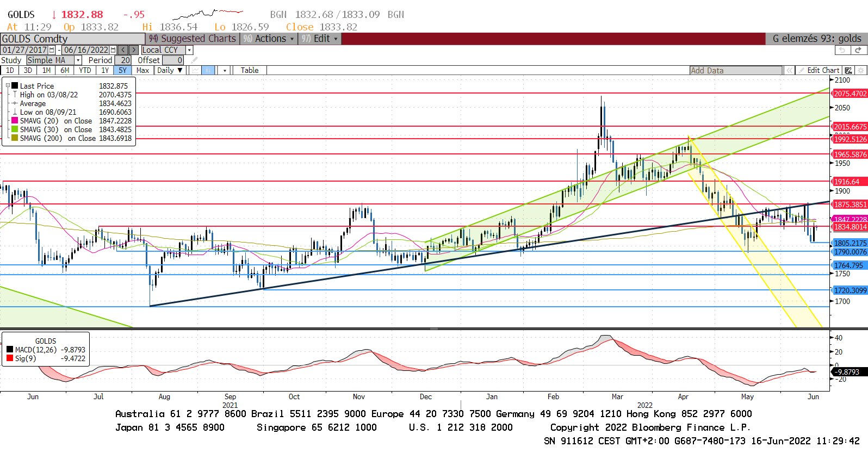Select the 1Y range tab
Screen dimensions: 868x459
[105, 70]
